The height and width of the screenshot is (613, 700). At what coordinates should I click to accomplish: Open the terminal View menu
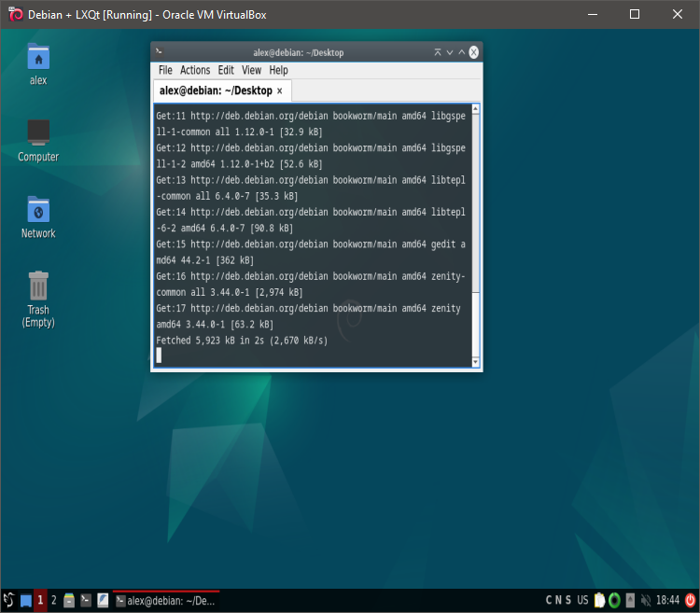tap(251, 71)
